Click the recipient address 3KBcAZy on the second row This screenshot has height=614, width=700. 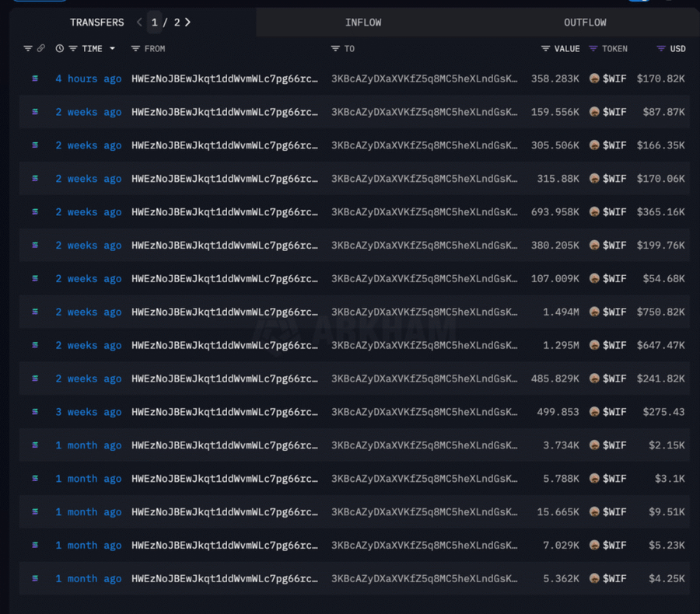coord(424,112)
